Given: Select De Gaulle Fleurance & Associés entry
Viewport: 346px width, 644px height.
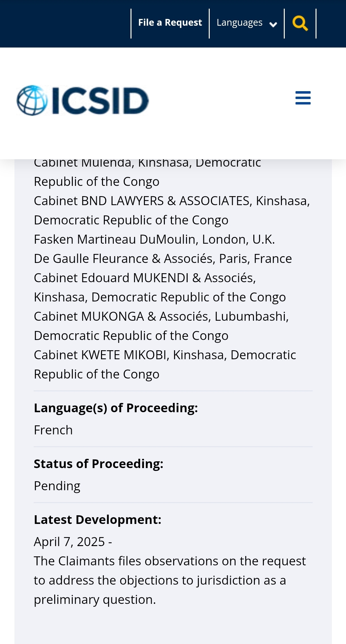Looking at the screenshot, I should [163, 259].
